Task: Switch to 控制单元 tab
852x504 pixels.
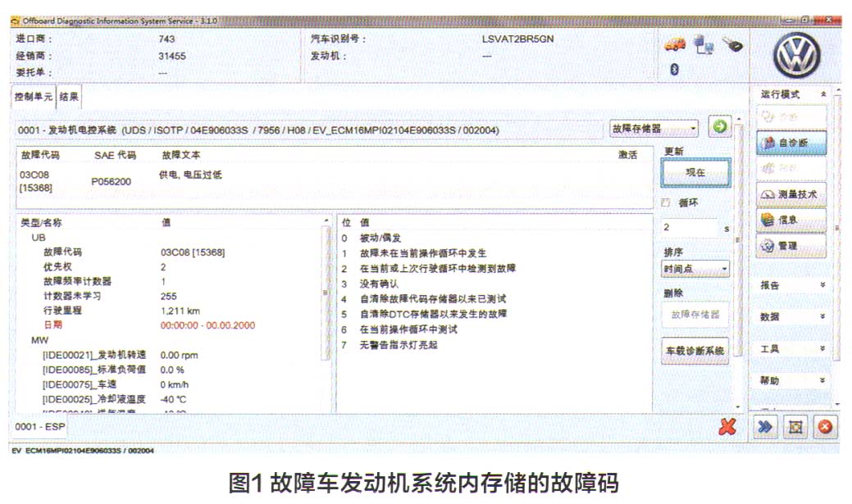Action: click(33, 97)
